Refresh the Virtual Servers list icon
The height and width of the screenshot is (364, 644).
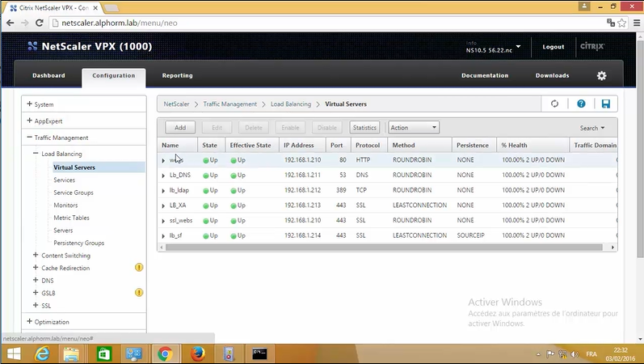click(554, 104)
